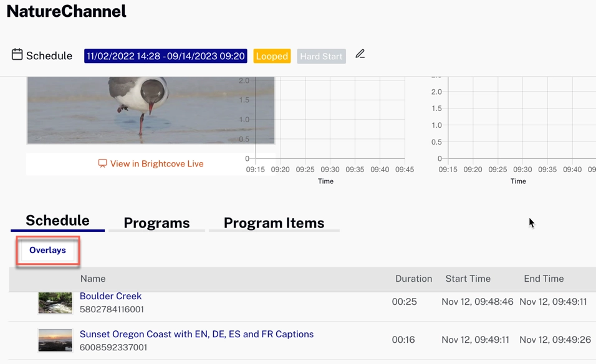596x364 pixels.
Task: Open the schedule edit pencil icon
Action: (x=360, y=55)
